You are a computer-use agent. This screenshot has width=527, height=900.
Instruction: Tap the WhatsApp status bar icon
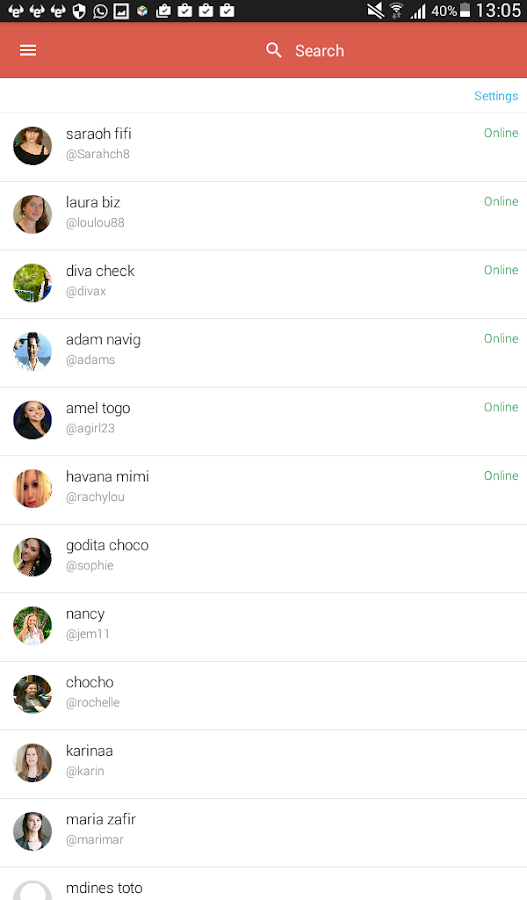(x=100, y=11)
